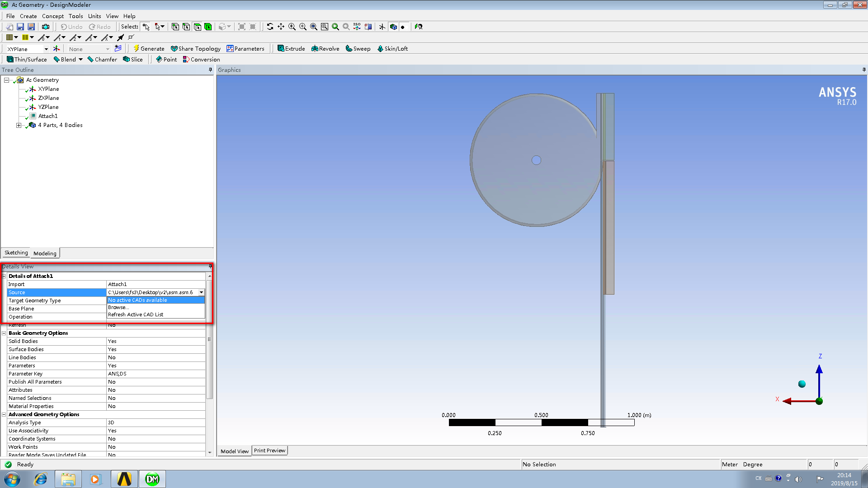This screenshot has height=488, width=868.
Task: Toggle the Display Plane icon
Action: [382, 27]
